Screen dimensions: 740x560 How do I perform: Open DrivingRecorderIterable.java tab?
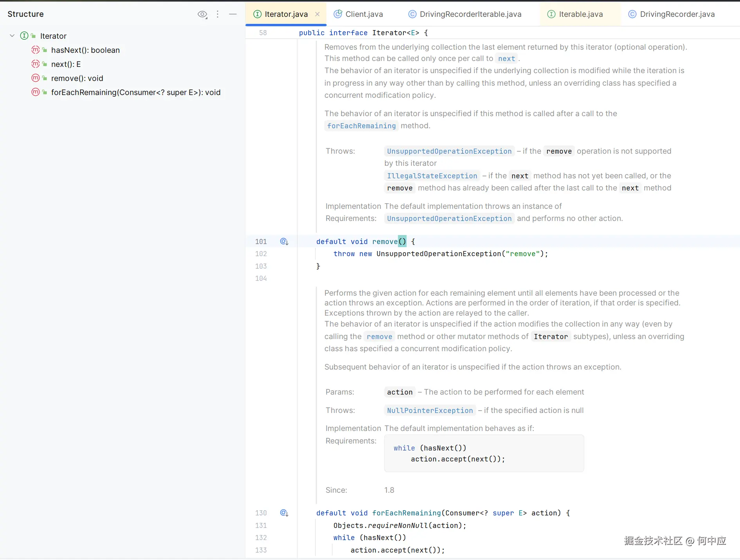click(x=470, y=14)
